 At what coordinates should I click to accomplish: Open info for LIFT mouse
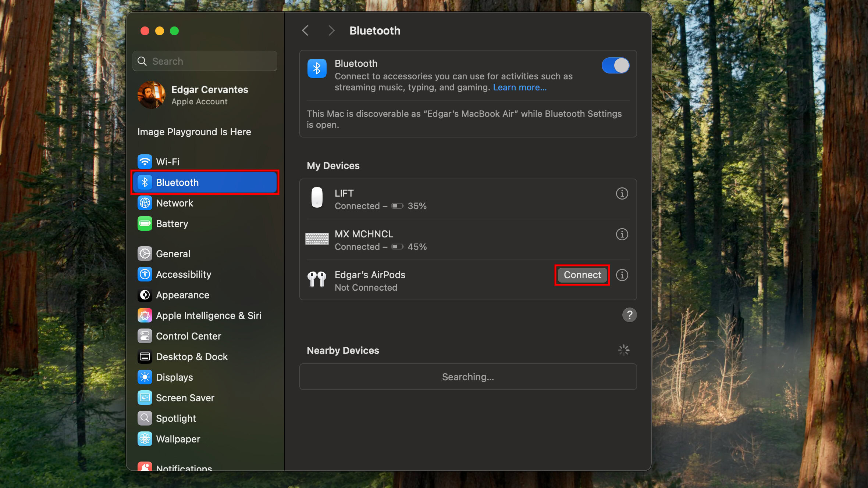(x=622, y=194)
